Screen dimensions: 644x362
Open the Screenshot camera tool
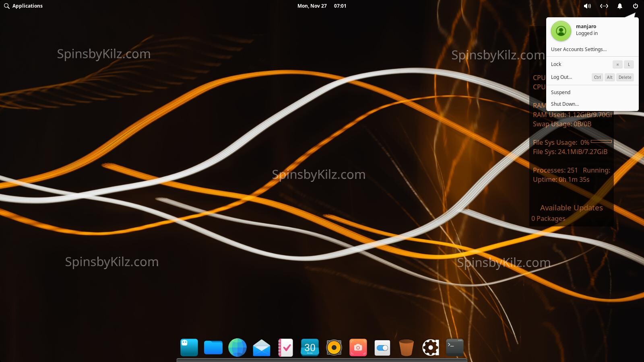coord(358,347)
